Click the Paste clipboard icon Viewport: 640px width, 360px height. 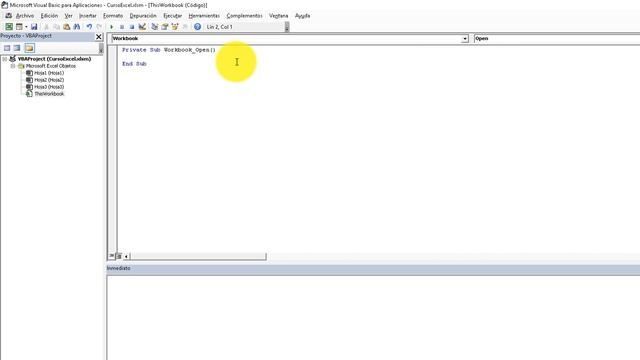(67, 27)
